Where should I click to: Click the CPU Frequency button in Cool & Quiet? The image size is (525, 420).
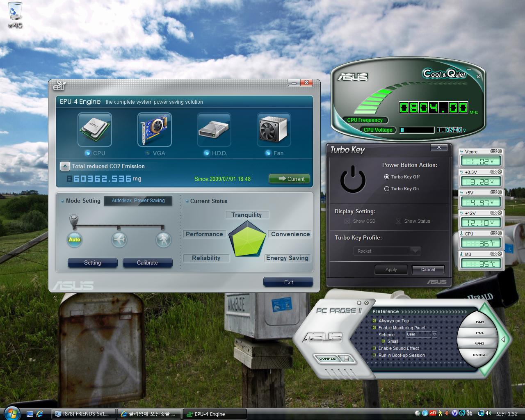365,120
